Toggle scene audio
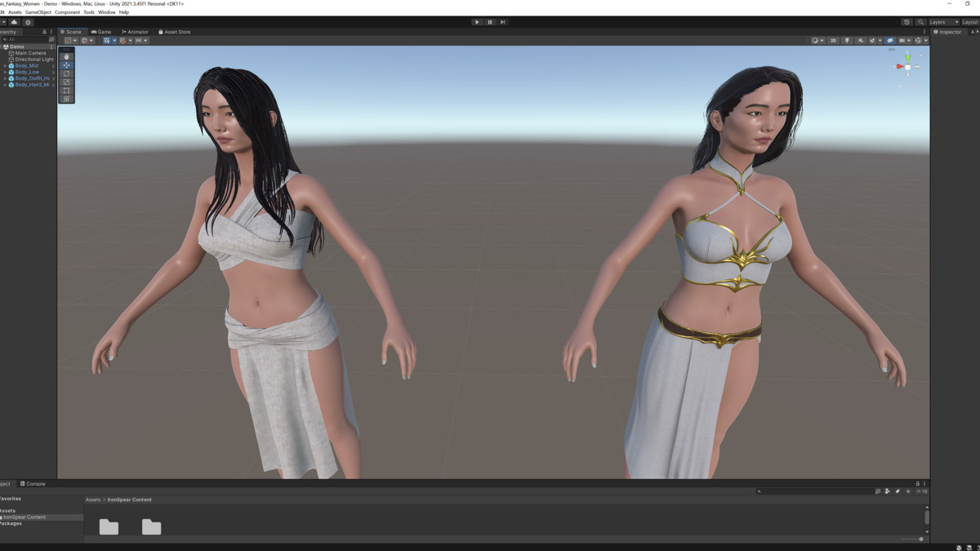 860,40
